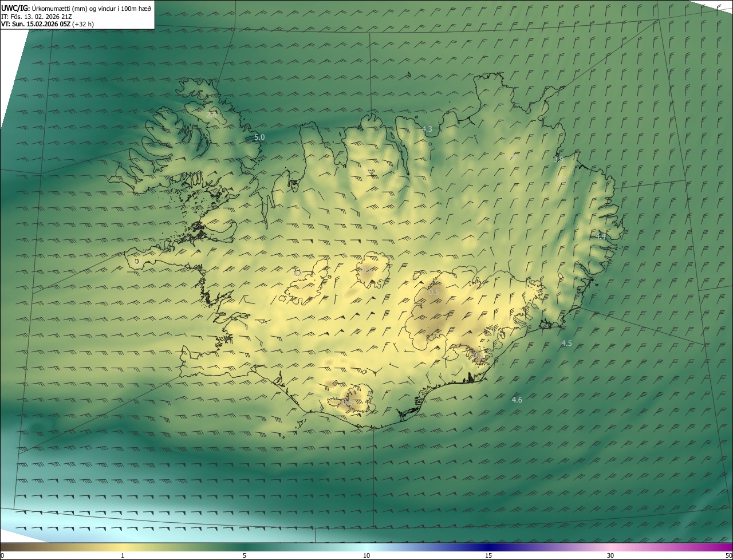
Task: Click the 0 tick on the color scale
Action: 2,555
